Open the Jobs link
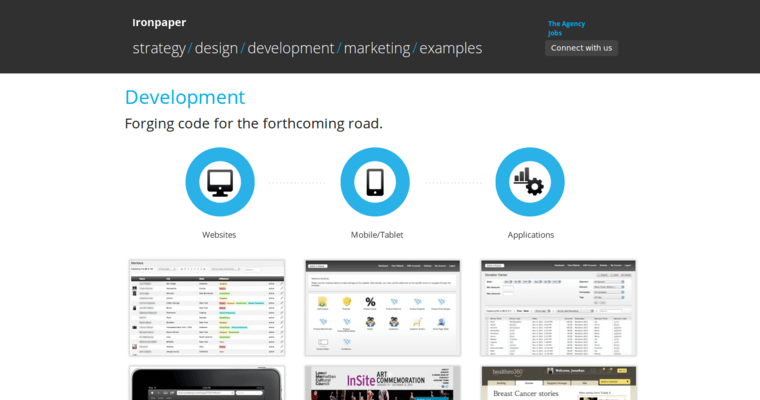Image resolution: width=760 pixels, height=400 pixels. click(x=555, y=33)
